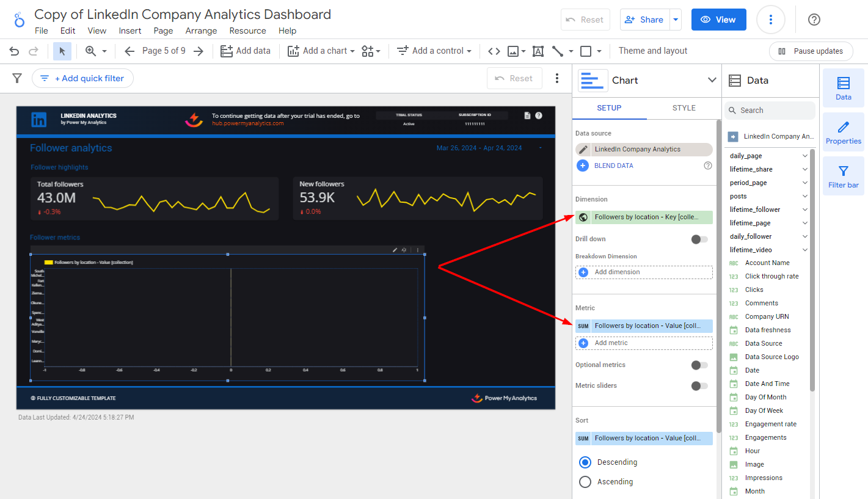Go to the next page arrow
This screenshot has height=499, width=868.
coord(199,51)
